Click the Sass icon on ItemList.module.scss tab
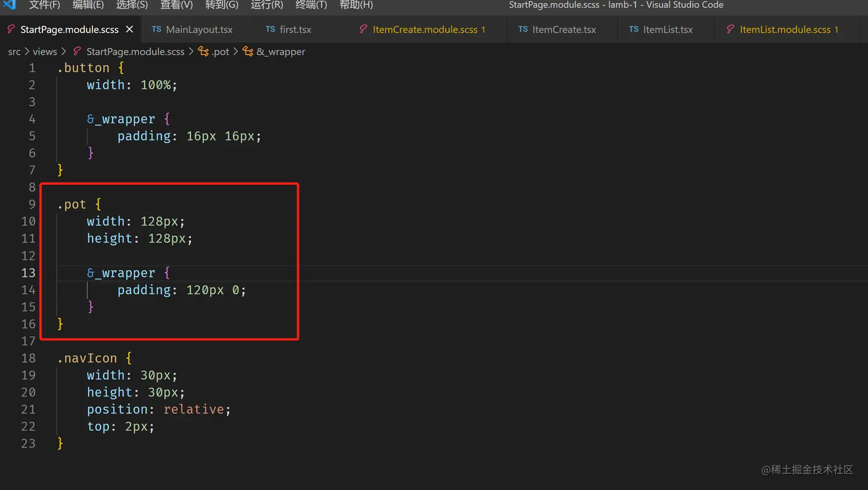 [x=730, y=29]
